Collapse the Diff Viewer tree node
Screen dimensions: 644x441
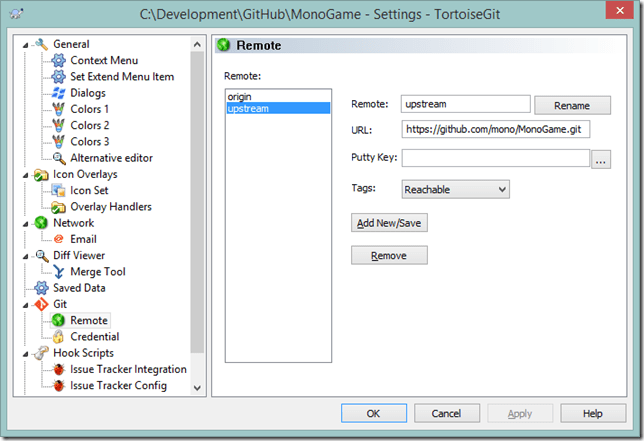click(x=25, y=256)
